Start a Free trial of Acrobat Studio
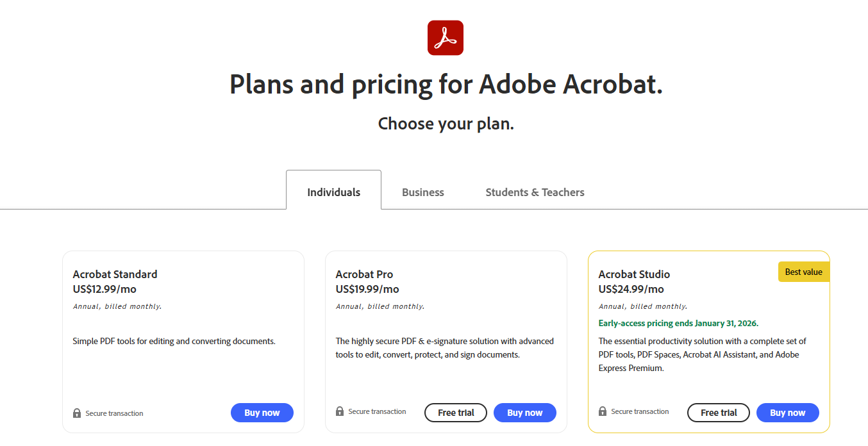868x446 pixels. 718,412
